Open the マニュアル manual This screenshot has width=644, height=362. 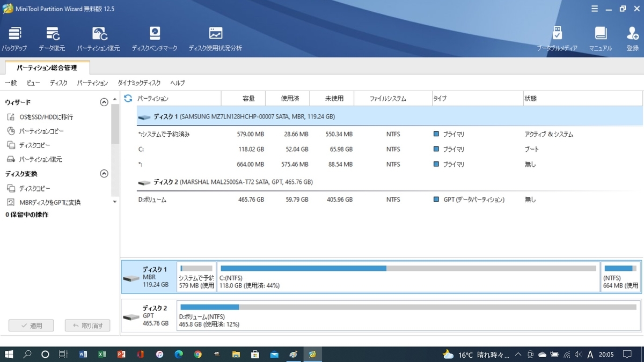click(601, 39)
